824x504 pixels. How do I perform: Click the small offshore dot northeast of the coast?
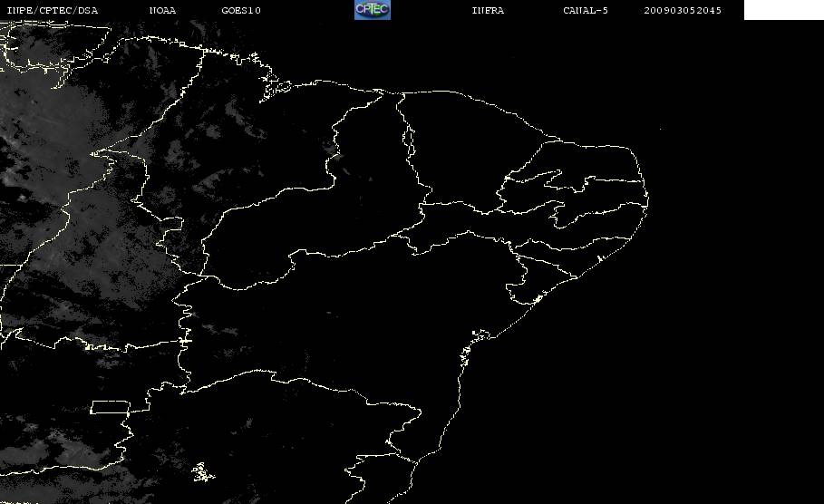tap(661, 128)
